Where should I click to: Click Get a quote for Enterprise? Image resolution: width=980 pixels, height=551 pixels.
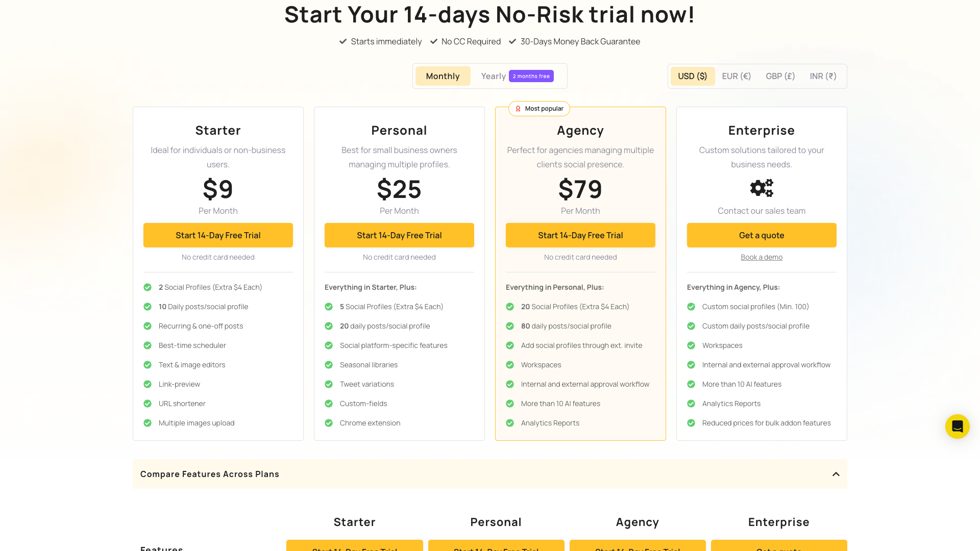pyautogui.click(x=761, y=235)
